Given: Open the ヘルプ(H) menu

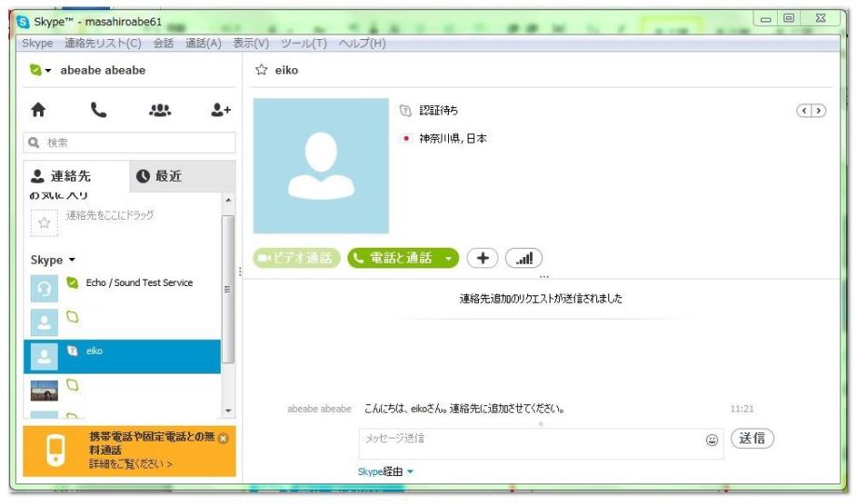Looking at the screenshot, I should 361,43.
